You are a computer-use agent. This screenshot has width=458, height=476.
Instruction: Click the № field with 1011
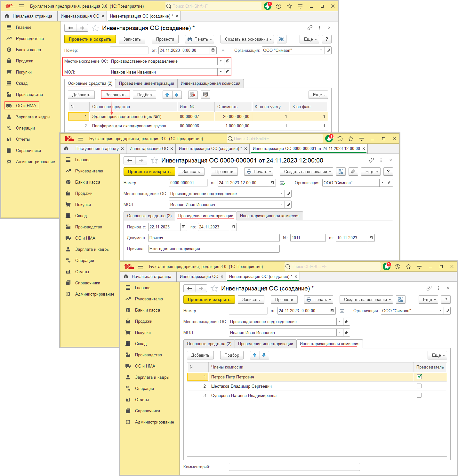click(308, 238)
